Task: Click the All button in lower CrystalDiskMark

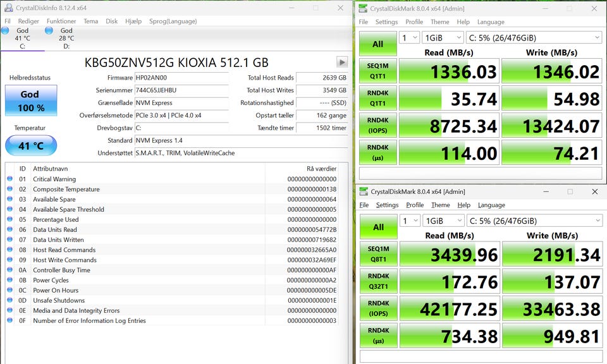Action: click(379, 227)
